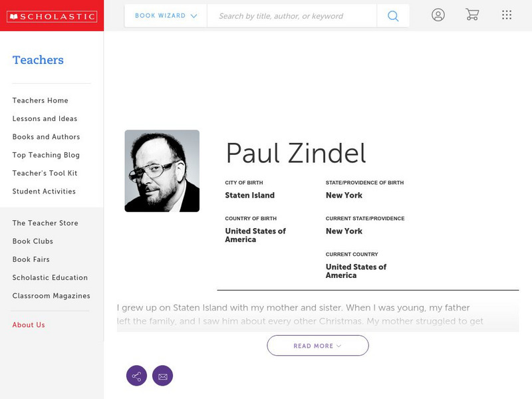This screenshot has width=532, height=399.
Task: Go to Teachers Home
Action: (40, 100)
